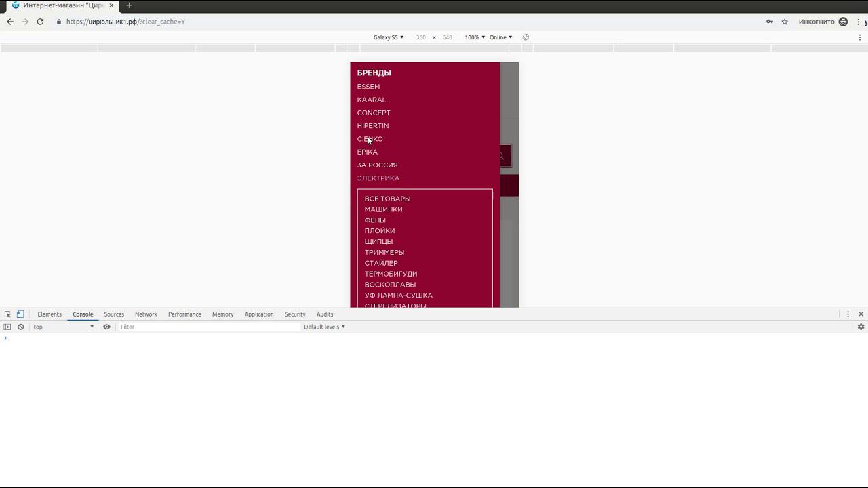Click the browser forward arrow
The image size is (868, 488).
coord(25,22)
